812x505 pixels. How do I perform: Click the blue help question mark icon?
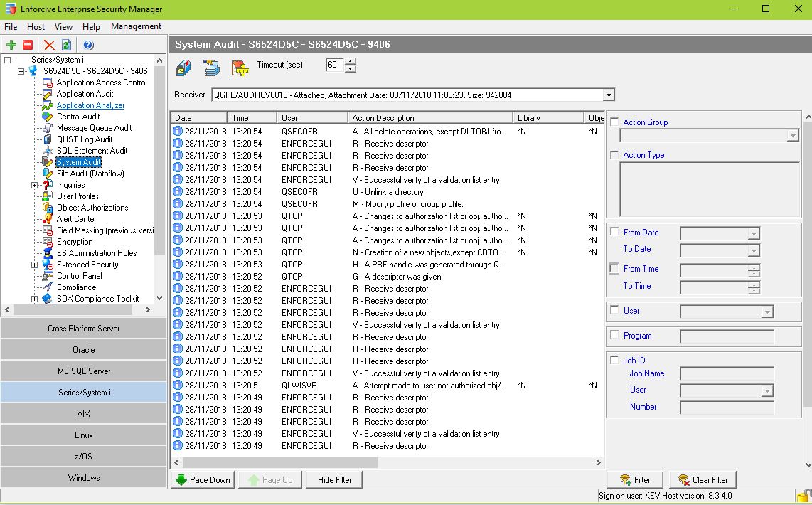(x=89, y=45)
